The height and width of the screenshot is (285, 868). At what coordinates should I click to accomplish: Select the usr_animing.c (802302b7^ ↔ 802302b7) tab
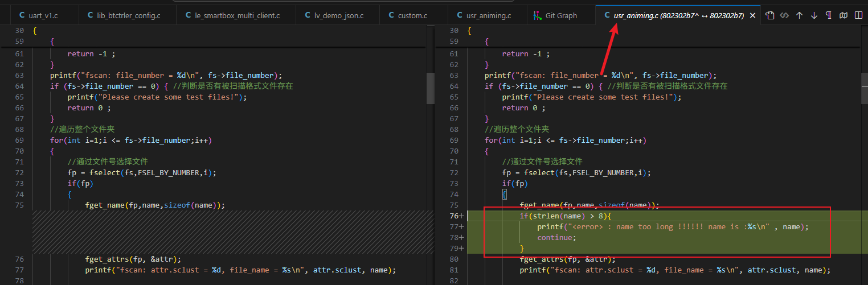click(x=678, y=15)
